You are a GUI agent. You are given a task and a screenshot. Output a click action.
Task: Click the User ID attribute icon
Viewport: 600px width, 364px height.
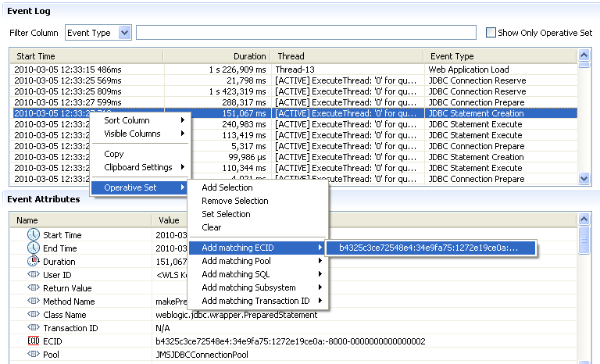click(33, 275)
